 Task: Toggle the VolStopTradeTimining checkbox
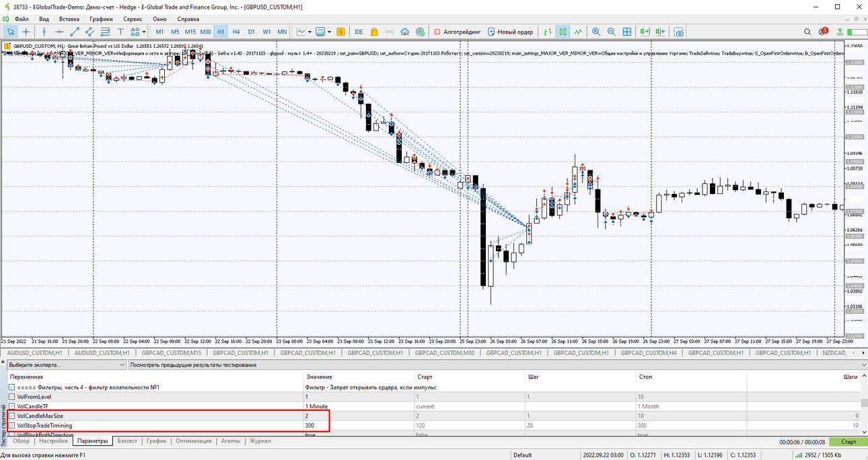tap(12, 426)
